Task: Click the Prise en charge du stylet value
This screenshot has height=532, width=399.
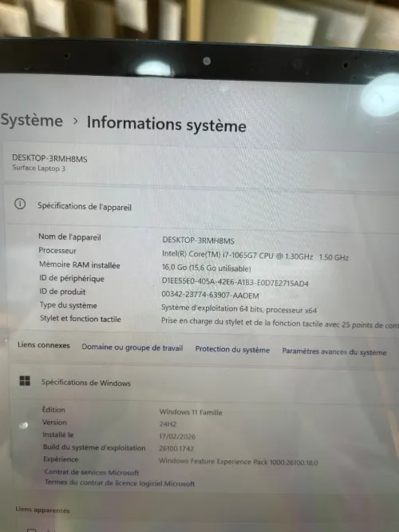Action: 280,323
